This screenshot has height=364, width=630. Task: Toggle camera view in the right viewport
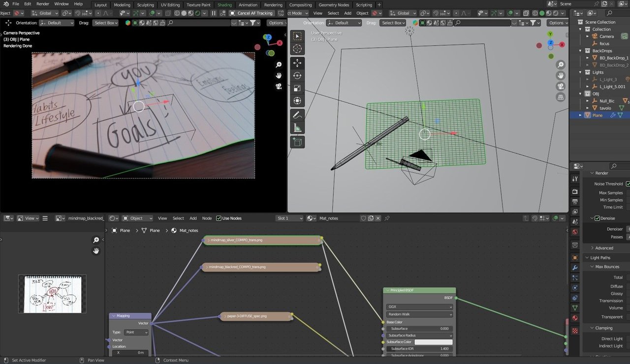tap(561, 86)
